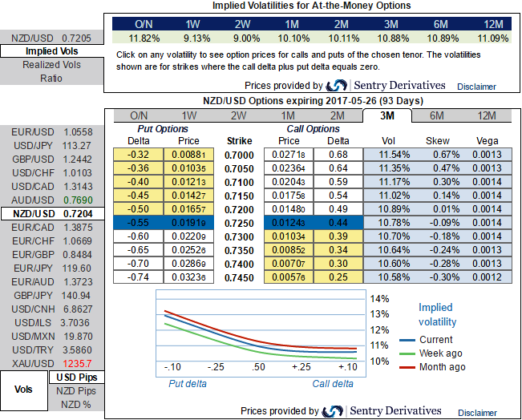This screenshot has height=420, width=522.
Task: Select the EUR/USD currency pair
Action: pos(52,132)
